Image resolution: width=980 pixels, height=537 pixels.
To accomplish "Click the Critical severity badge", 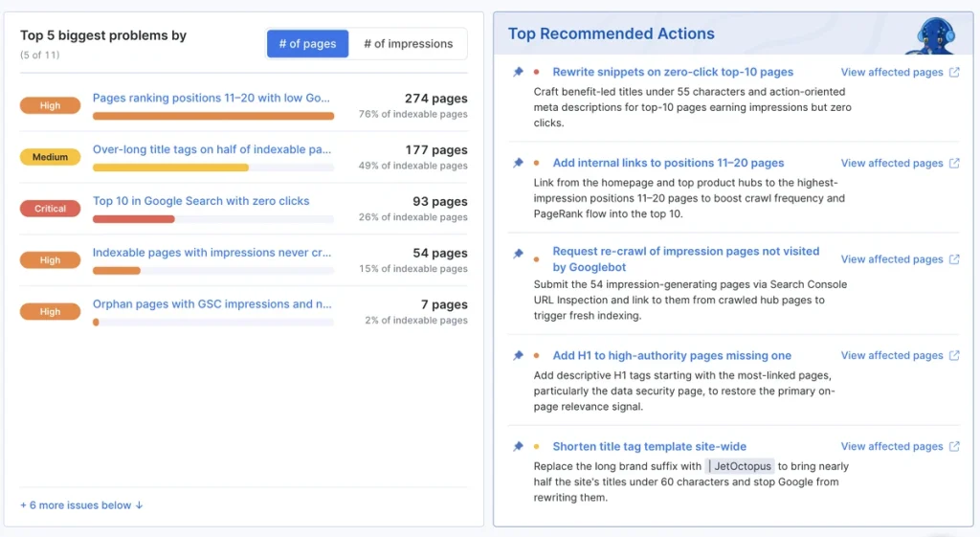I will coord(50,208).
